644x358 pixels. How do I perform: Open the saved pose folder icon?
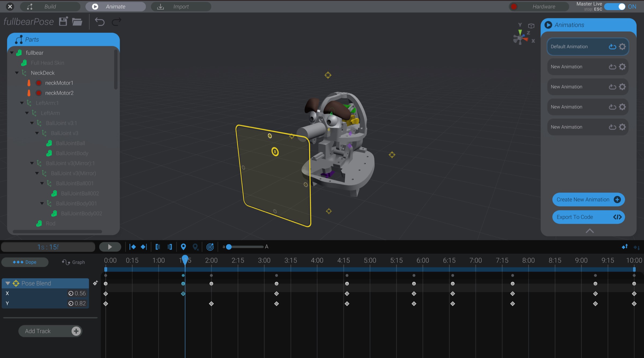click(77, 22)
